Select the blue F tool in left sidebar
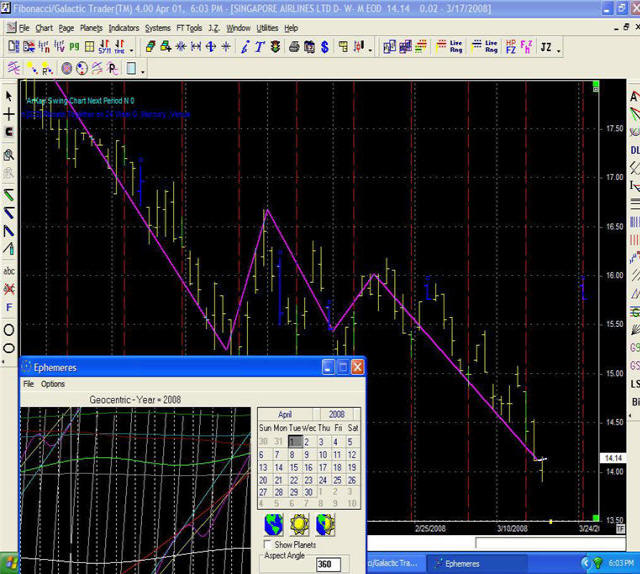Screen dimensions: 640x574 click(9, 307)
